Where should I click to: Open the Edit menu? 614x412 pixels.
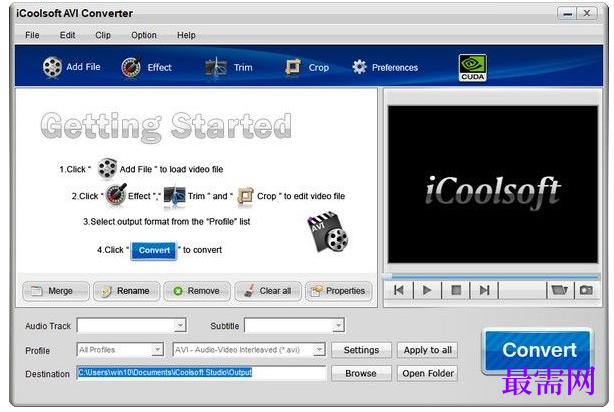point(67,35)
